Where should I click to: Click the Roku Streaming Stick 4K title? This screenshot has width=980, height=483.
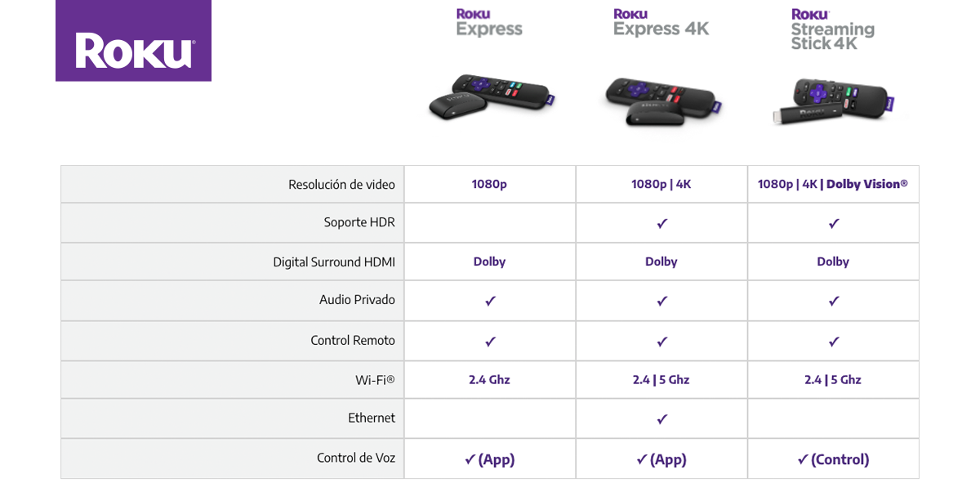(832, 30)
